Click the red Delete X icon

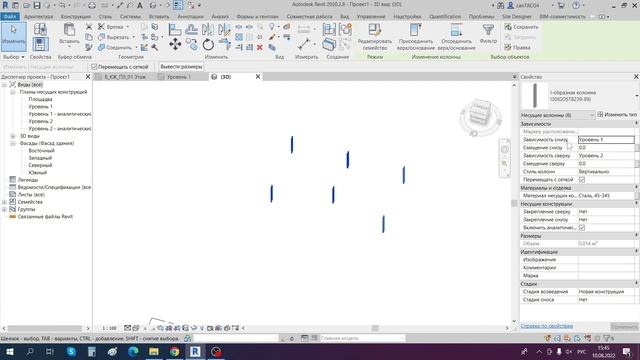pyautogui.click(x=259, y=47)
